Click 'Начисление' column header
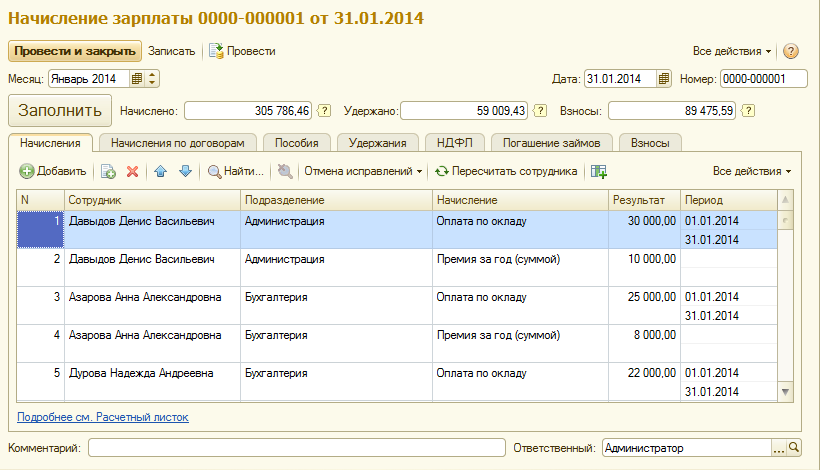The height and width of the screenshot is (470, 820). [x=520, y=200]
